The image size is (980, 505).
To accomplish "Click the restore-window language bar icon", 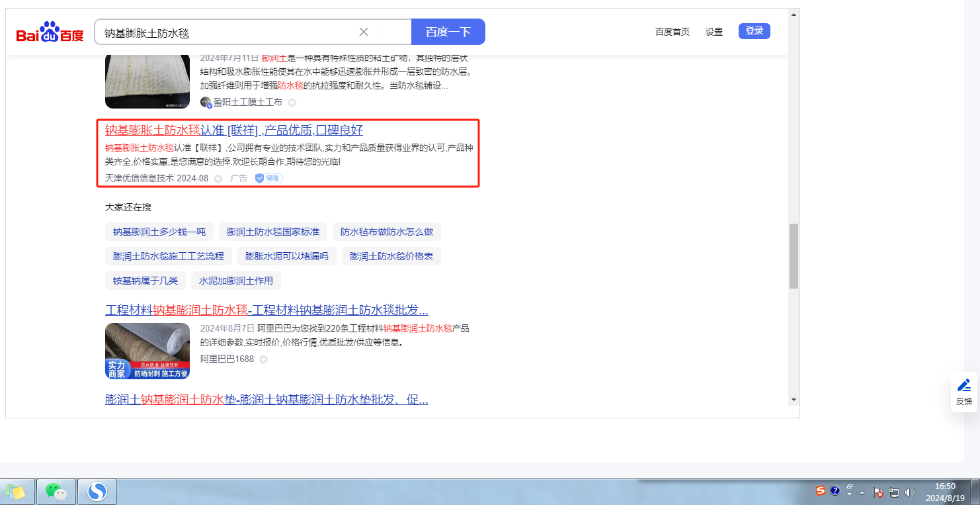I will coord(849,487).
